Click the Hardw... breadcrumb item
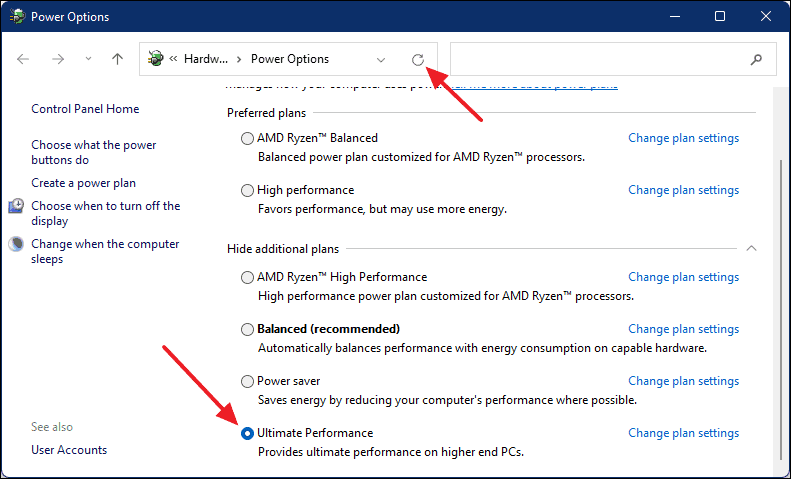The image size is (791, 479). coord(206,59)
